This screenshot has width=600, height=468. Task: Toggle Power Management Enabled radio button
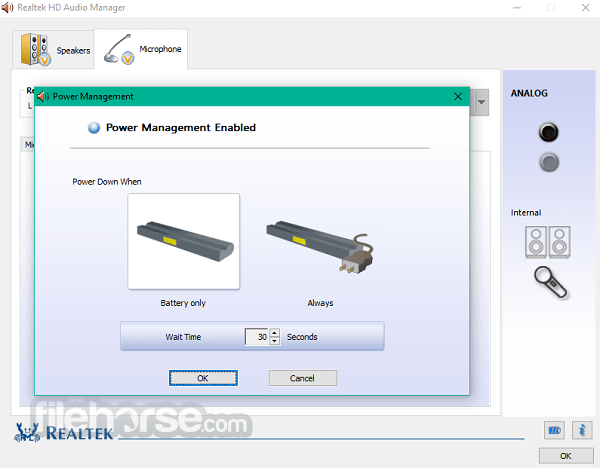tap(94, 127)
